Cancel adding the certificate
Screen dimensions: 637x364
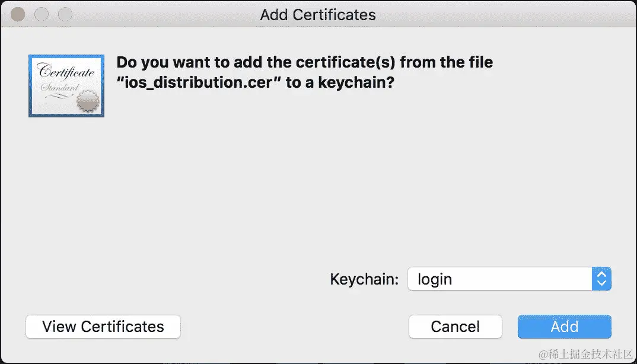click(455, 327)
